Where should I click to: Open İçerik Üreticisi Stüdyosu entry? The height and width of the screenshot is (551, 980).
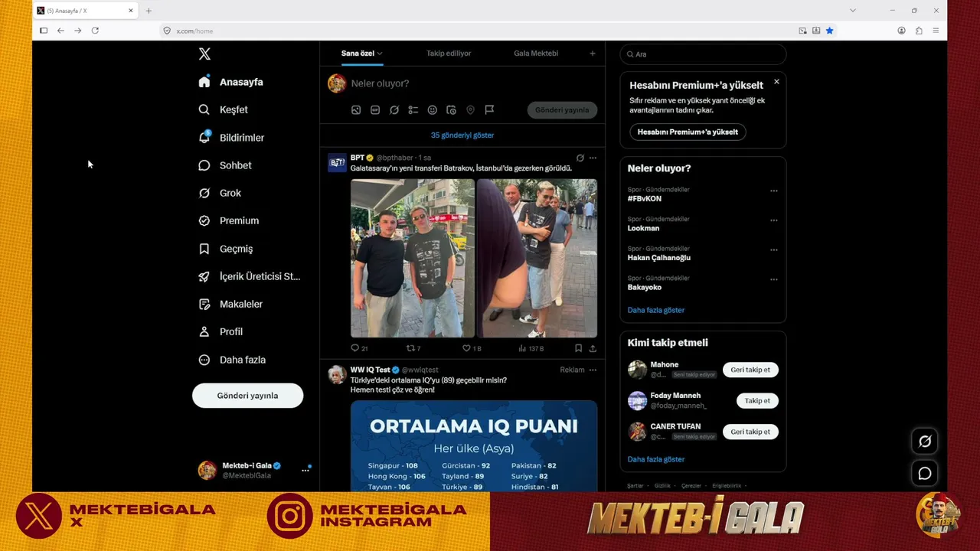pyautogui.click(x=249, y=276)
